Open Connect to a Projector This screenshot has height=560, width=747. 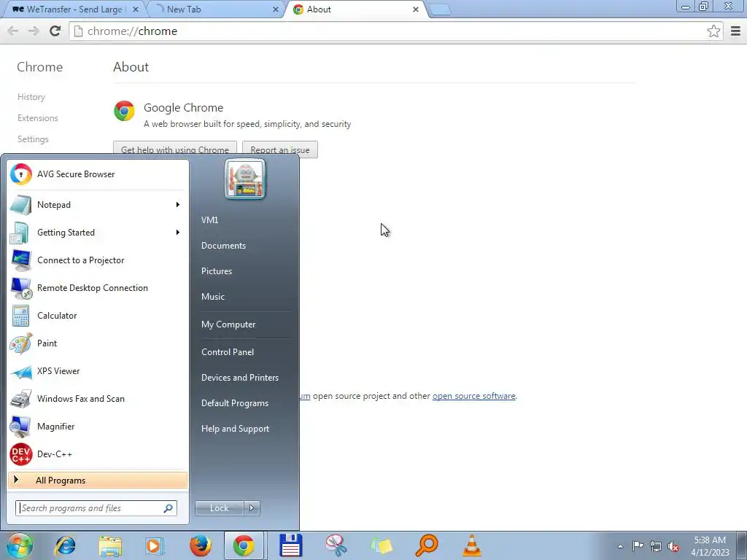[x=98, y=260]
